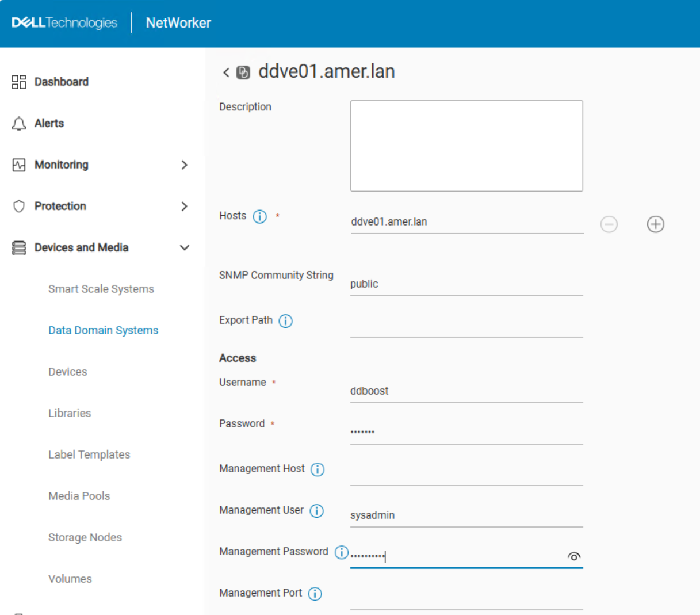Screen dimensions: 700x615
Task: Click the Dashboard grid icon
Action: click(x=18, y=82)
